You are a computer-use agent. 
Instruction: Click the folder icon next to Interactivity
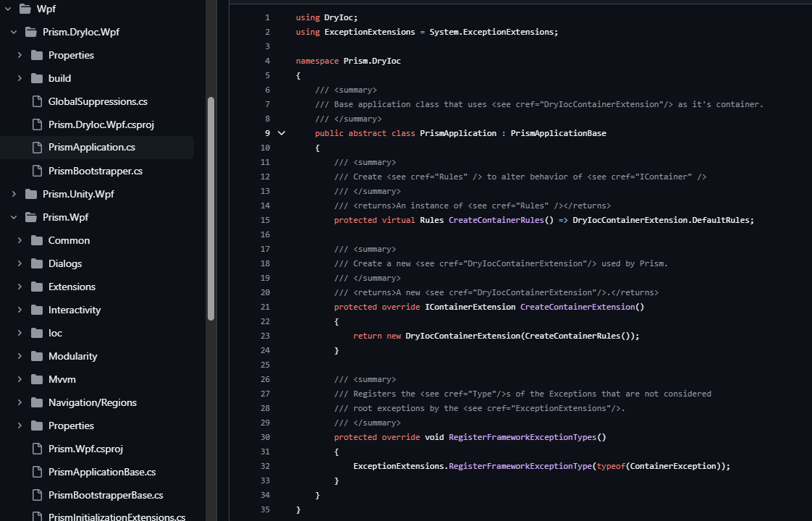tap(37, 310)
